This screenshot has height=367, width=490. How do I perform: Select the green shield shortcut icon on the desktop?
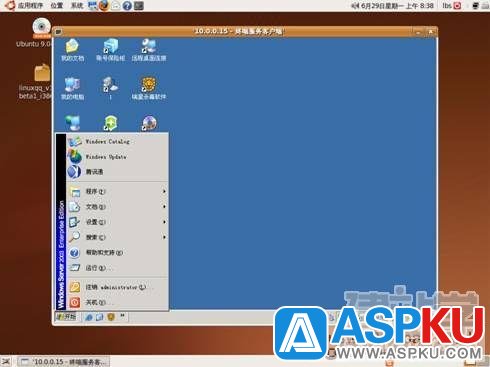(x=110, y=123)
